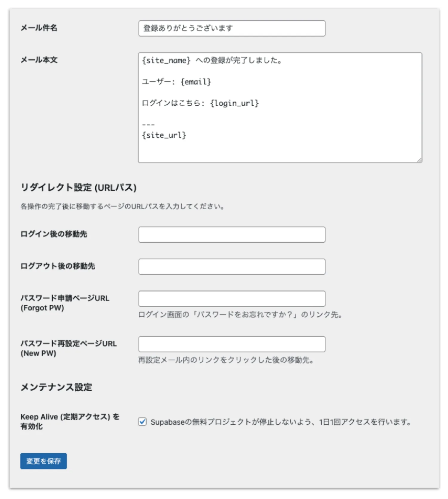Screen dimensions: 448x499
Task: Click the パスワード再設定ページURL (New PW) label
Action: pyautogui.click(x=68, y=348)
